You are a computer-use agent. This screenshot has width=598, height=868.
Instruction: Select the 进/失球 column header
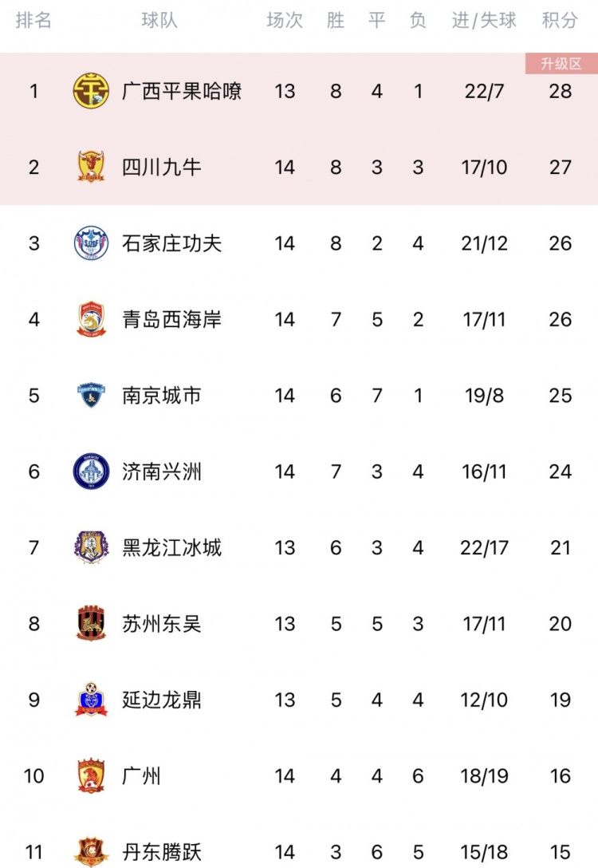click(x=483, y=21)
